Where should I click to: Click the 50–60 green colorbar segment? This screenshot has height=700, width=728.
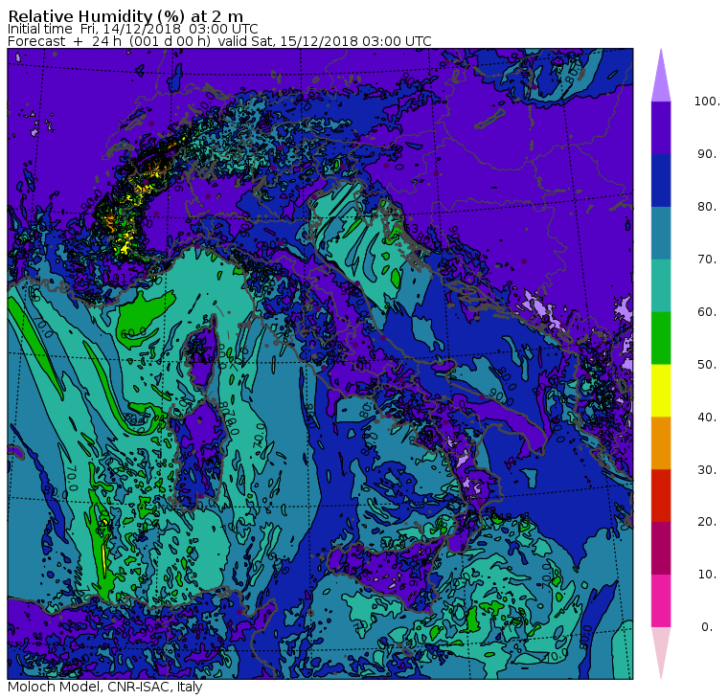[661, 338]
